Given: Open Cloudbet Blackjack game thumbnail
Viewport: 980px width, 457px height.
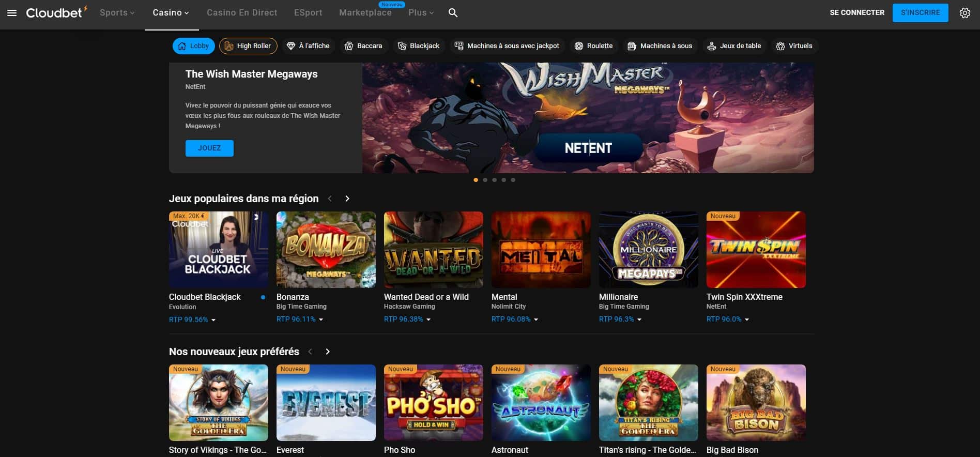Looking at the screenshot, I should click(x=219, y=250).
